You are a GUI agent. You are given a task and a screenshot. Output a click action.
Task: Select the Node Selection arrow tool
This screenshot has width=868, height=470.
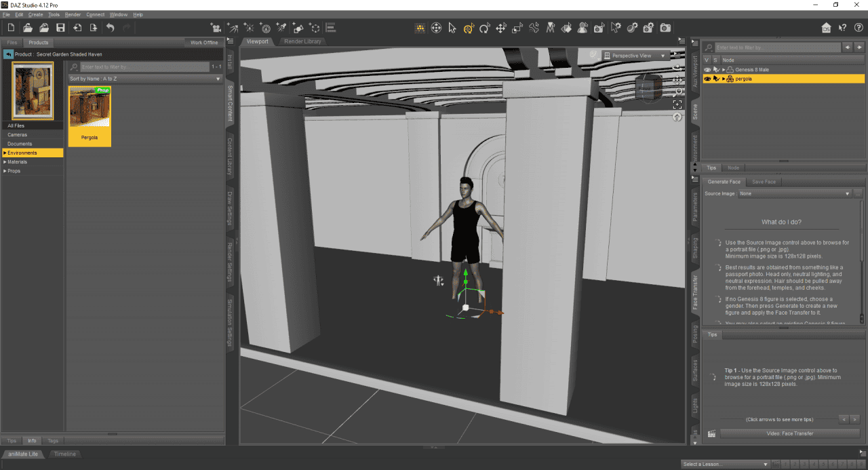(x=452, y=28)
